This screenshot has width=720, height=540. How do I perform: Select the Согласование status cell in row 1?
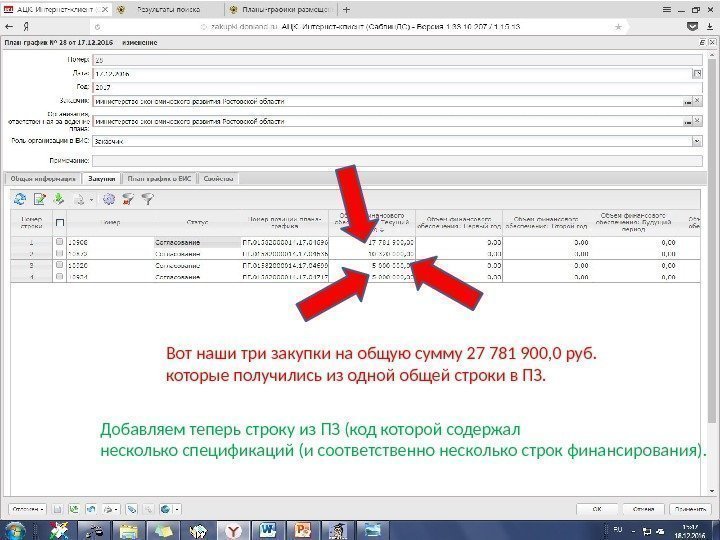[197, 242]
